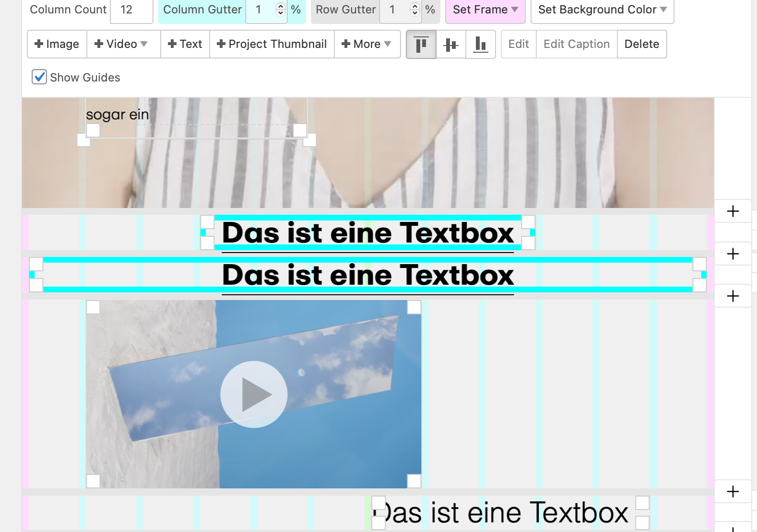Click plus icon above the video row
757x532 pixels.
733,296
